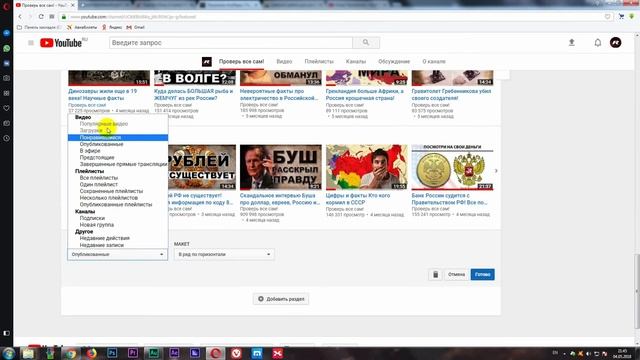Choose Один плейлист option
The image size is (640, 360).
coord(98,184)
